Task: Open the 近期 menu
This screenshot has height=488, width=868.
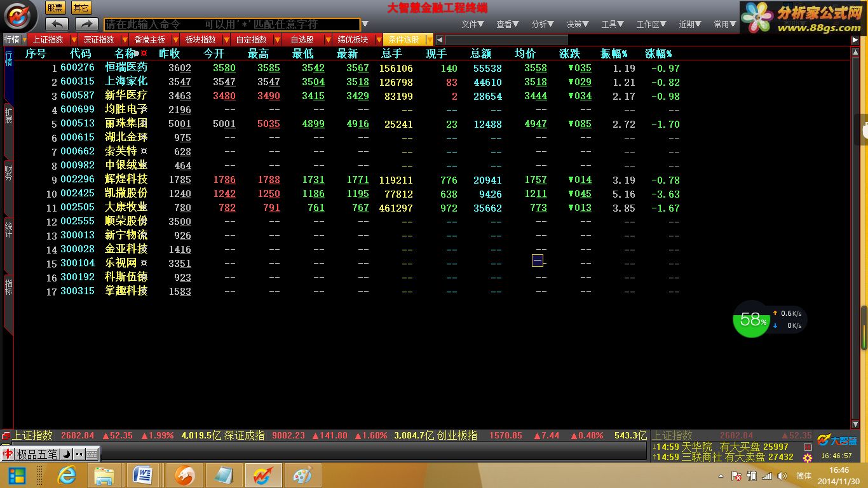Action: (x=690, y=24)
